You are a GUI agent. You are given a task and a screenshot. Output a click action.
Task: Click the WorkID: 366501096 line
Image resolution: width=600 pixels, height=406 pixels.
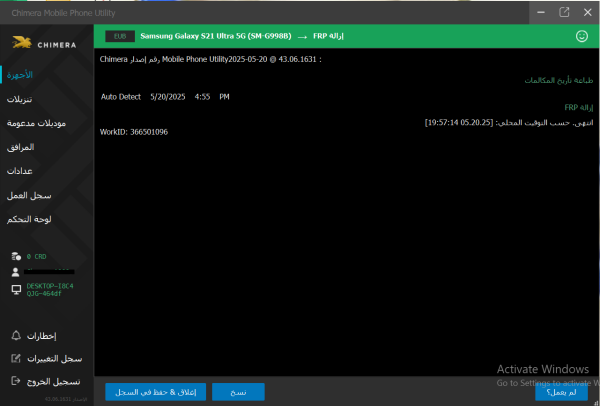pos(134,132)
